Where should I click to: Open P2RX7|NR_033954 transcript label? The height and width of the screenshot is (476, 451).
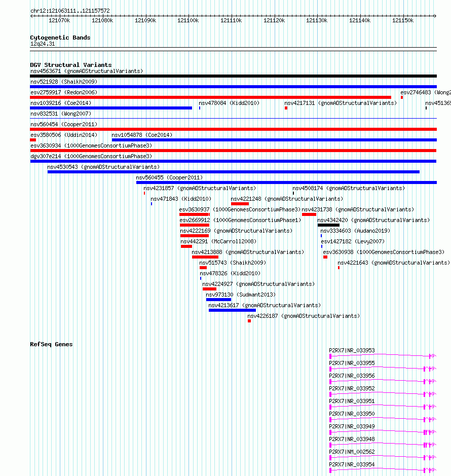tap(352, 464)
